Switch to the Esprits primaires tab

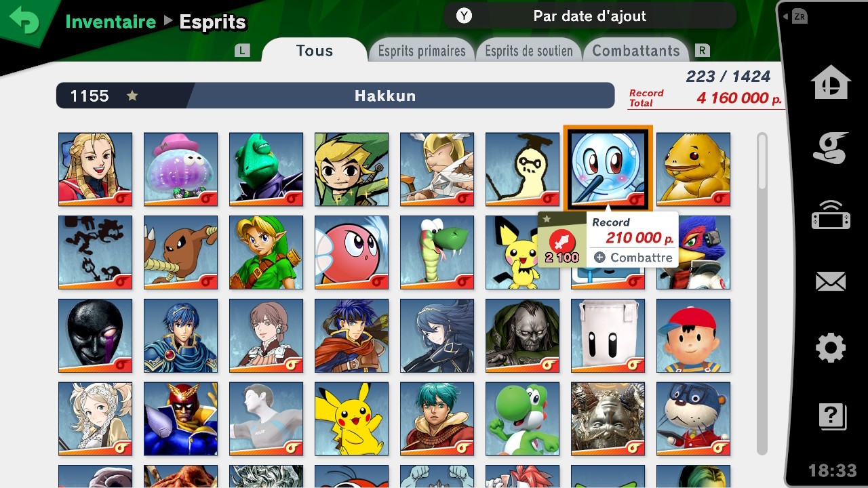422,51
